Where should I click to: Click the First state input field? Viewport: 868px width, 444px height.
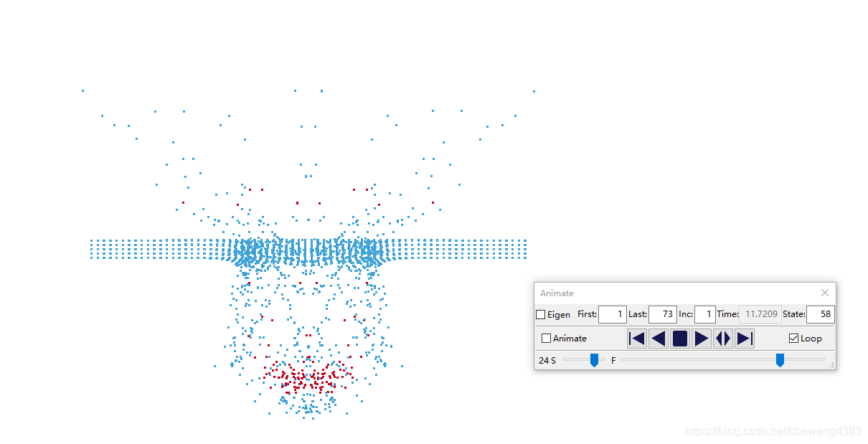coord(613,314)
